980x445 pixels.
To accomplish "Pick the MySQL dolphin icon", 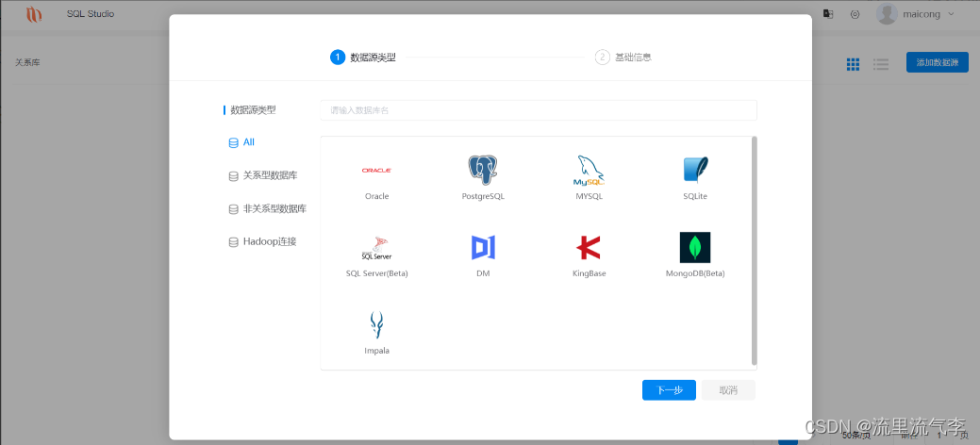I will pyautogui.click(x=589, y=170).
